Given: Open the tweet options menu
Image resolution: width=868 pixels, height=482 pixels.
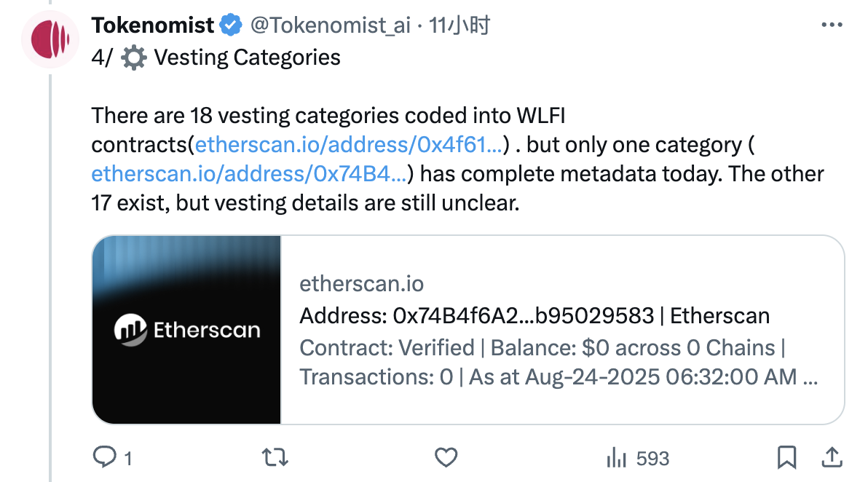Looking at the screenshot, I should (x=830, y=24).
